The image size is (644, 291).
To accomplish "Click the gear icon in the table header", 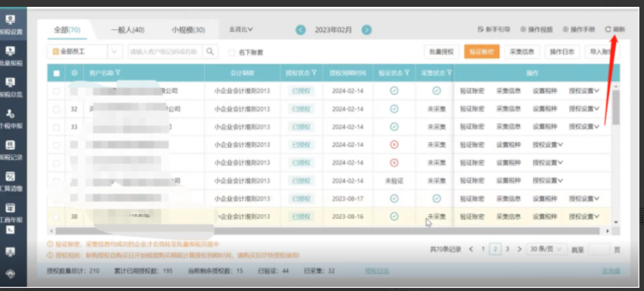I will (x=74, y=73).
